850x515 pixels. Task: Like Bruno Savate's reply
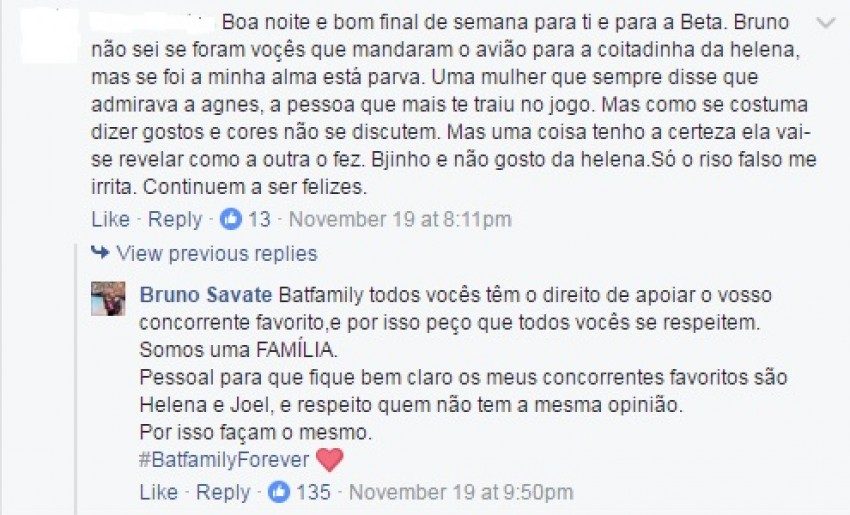pyautogui.click(x=159, y=492)
